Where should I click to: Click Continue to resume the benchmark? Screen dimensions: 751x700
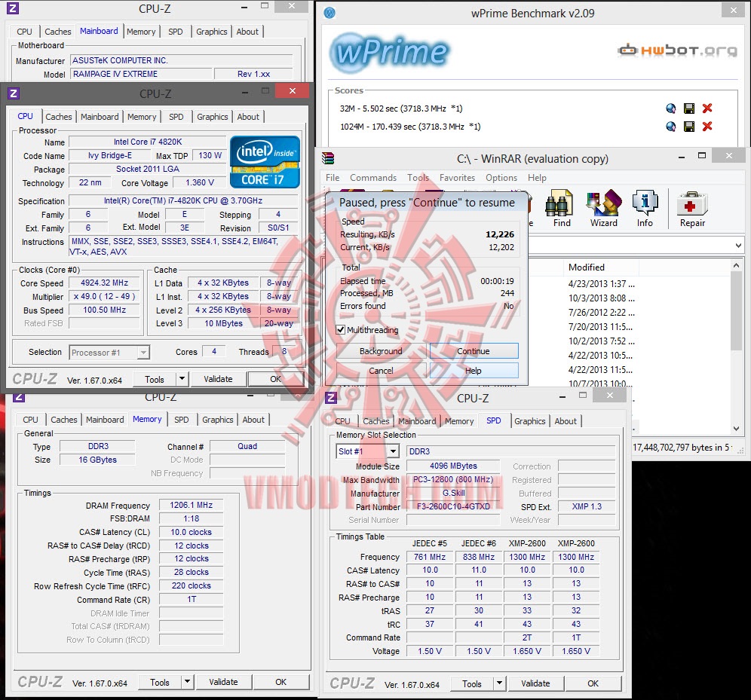474,350
